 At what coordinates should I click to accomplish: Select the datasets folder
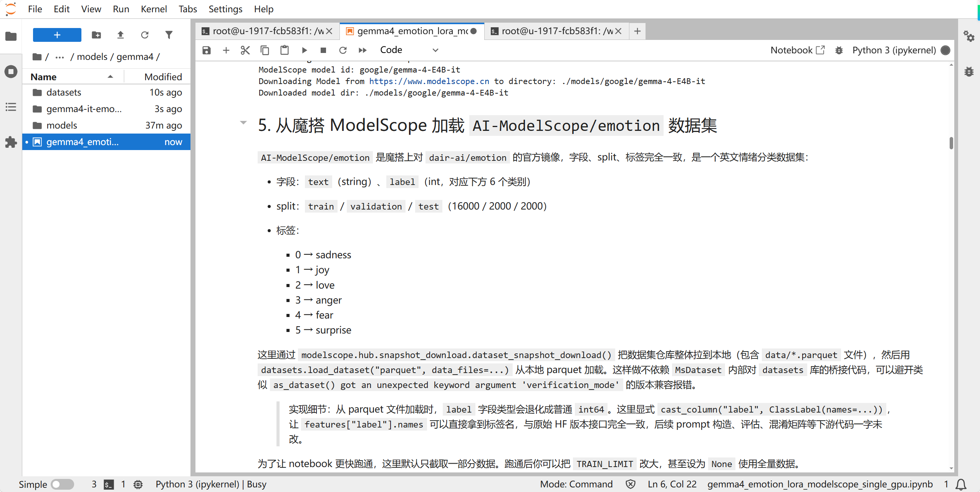[x=106, y=92]
